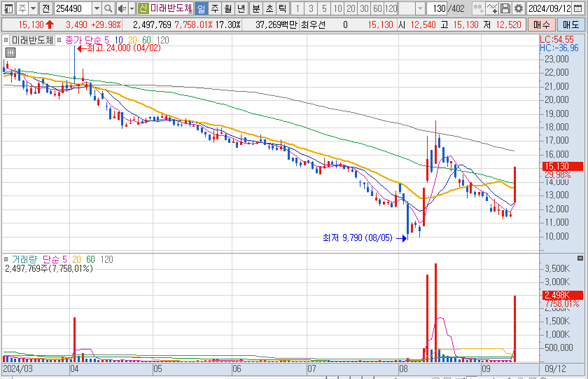Screen dimensions: 588x379
Task: Click the red 15,130 current price tag
Action: [x=563, y=166]
